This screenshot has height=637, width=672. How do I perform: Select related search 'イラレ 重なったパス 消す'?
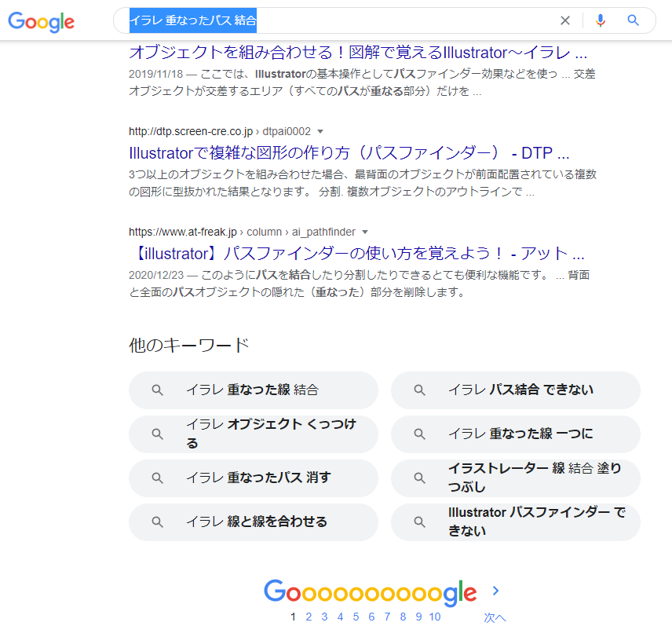coord(254,478)
